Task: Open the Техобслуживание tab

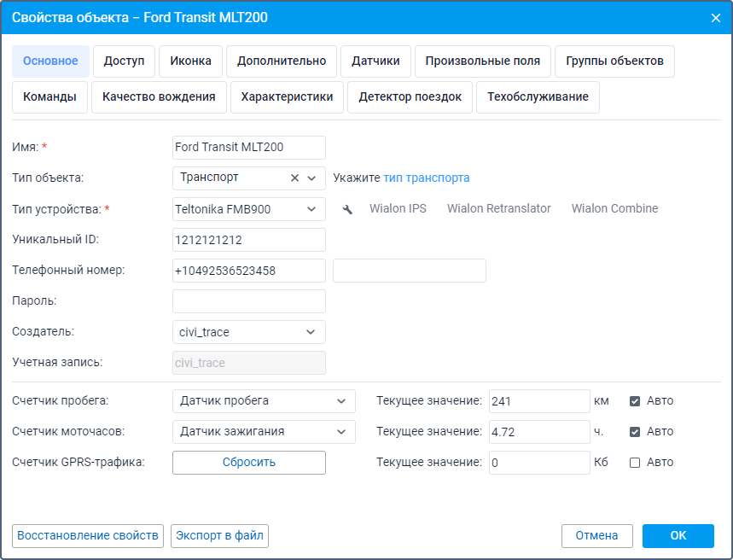Action: (x=538, y=97)
